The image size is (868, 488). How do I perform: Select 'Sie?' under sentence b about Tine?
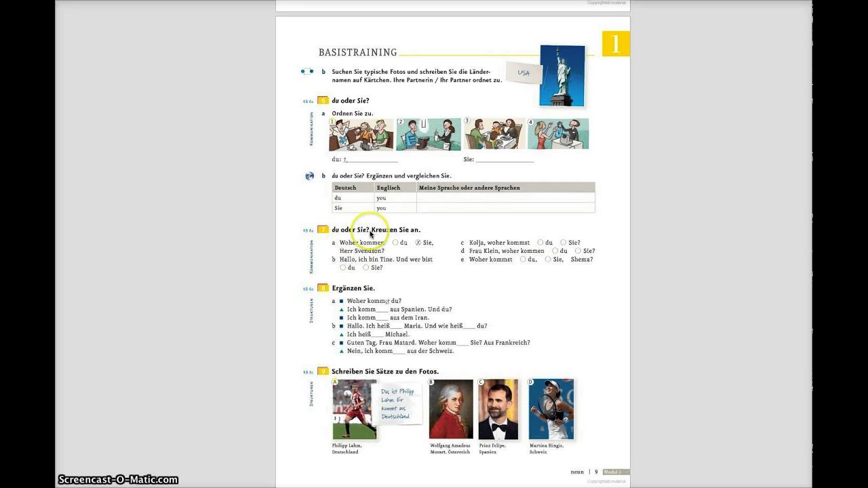pyautogui.click(x=366, y=268)
